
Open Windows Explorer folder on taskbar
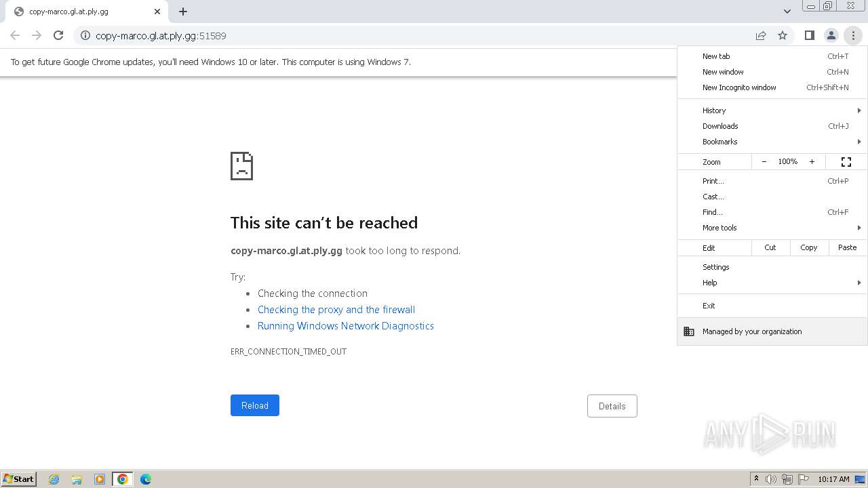pyautogui.click(x=77, y=479)
